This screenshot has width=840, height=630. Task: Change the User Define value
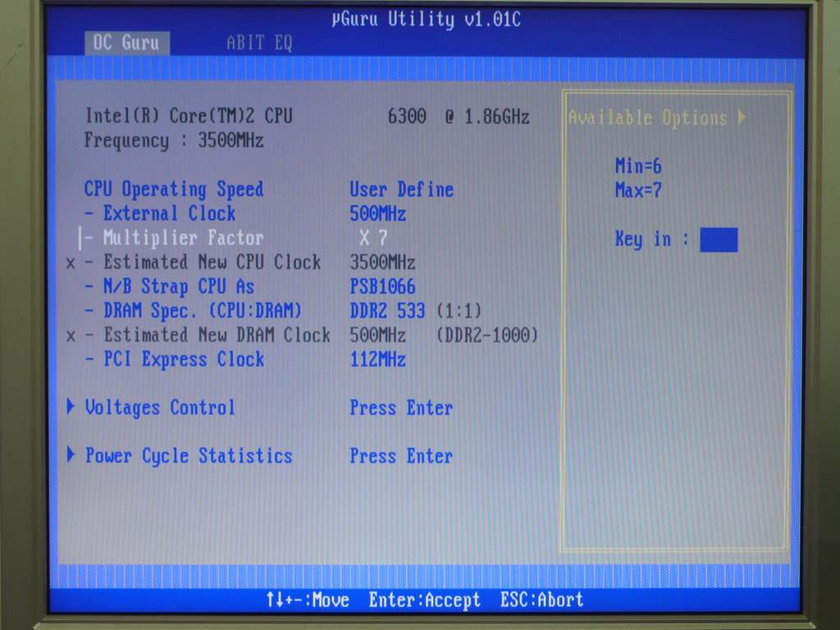(401, 189)
